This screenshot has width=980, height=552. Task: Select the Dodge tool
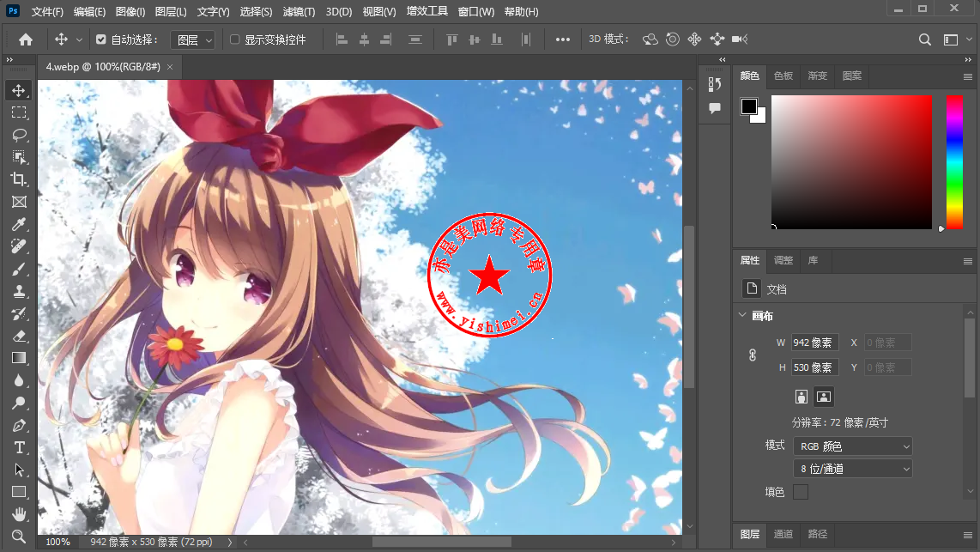click(x=19, y=403)
